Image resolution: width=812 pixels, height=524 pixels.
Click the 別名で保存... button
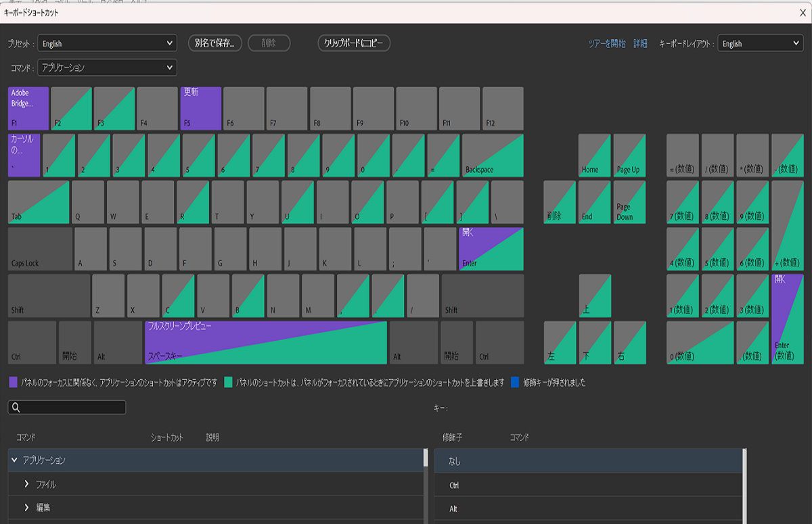214,43
